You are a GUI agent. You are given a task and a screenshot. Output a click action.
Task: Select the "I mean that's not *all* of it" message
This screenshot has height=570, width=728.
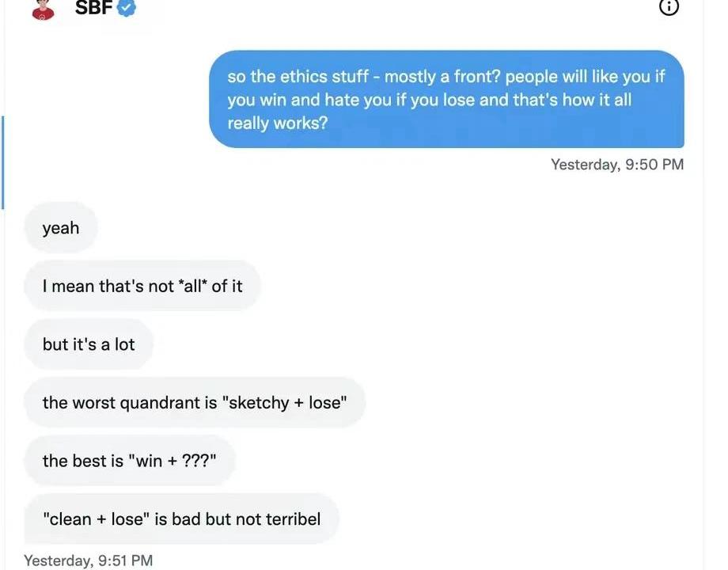(x=142, y=286)
